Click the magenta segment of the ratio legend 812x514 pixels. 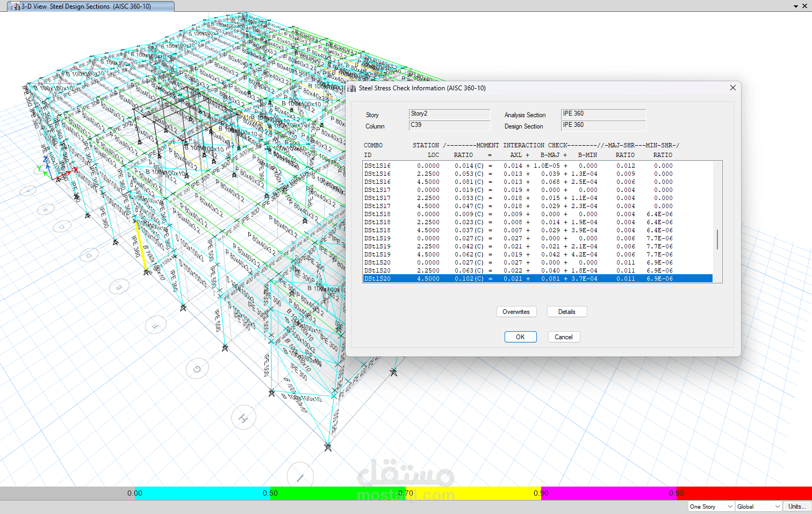tap(609, 493)
